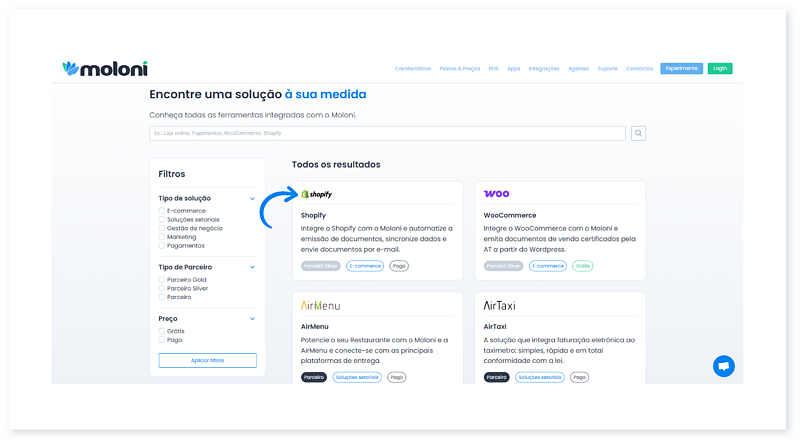Screen dimensions: 800x444
Task: Click the AirTaxi logo
Action: click(499, 305)
